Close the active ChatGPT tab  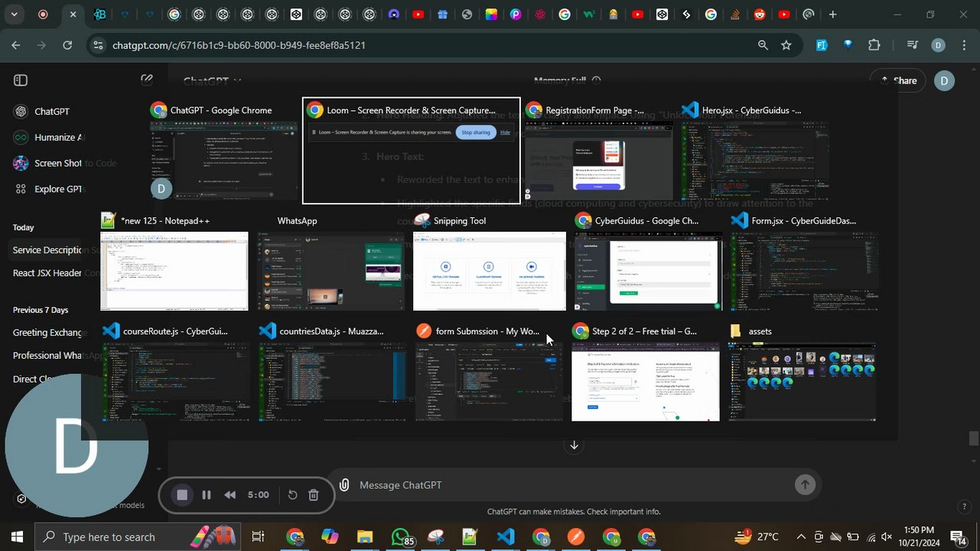point(73,15)
